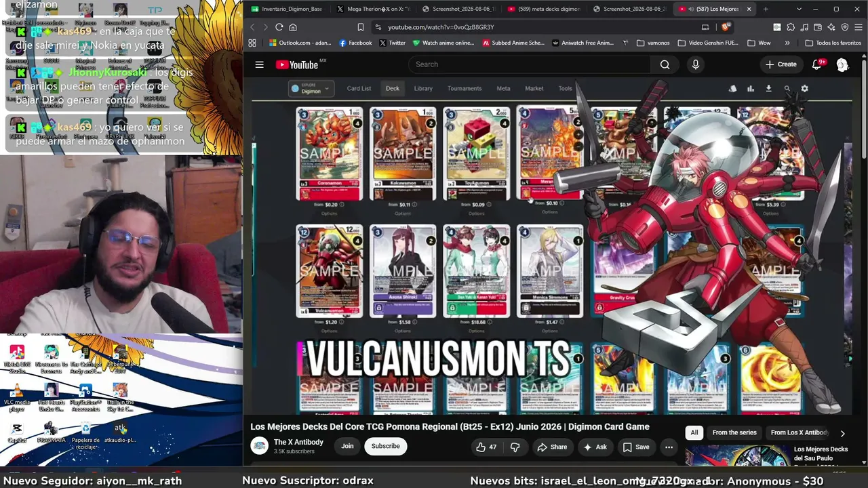Open the Watch anime online bookmark
868x488 pixels.
tap(443, 43)
